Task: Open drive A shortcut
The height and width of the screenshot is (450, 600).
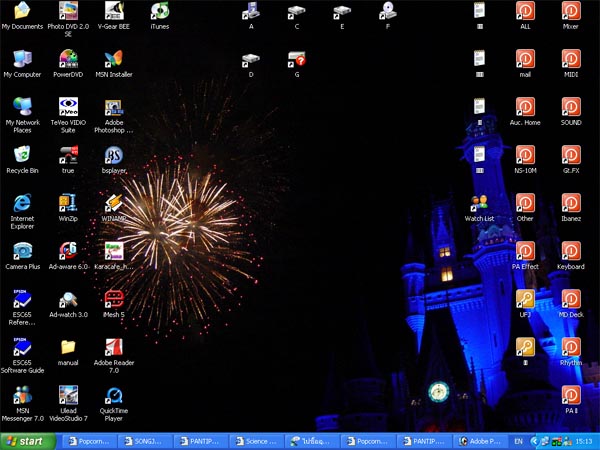Action: coord(251,11)
